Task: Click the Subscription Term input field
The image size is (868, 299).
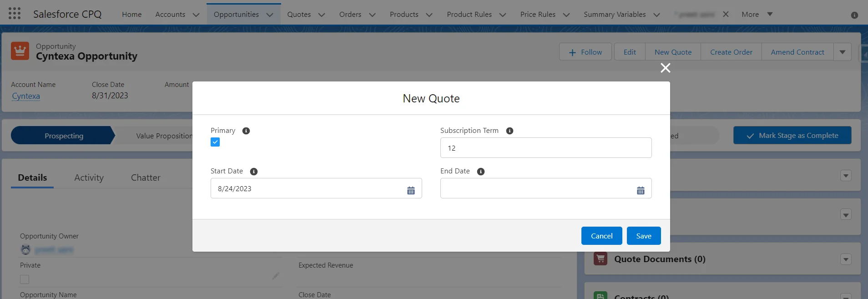Action: click(546, 148)
